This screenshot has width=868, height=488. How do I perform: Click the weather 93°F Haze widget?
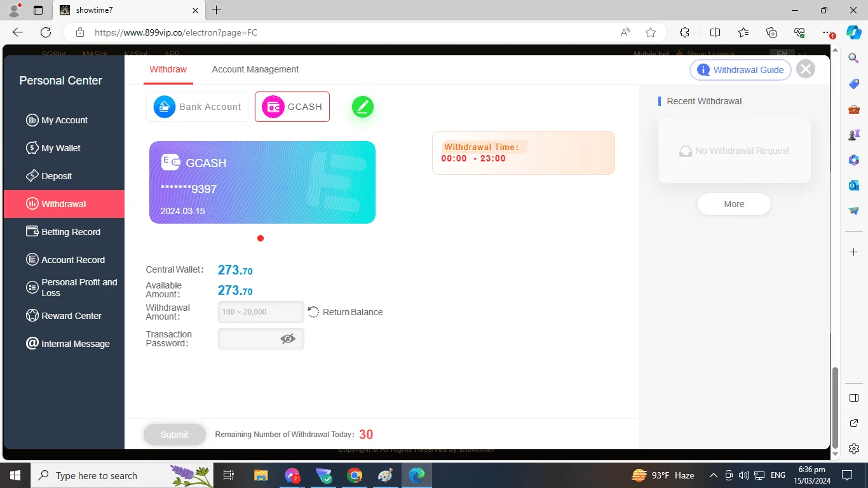point(663,475)
